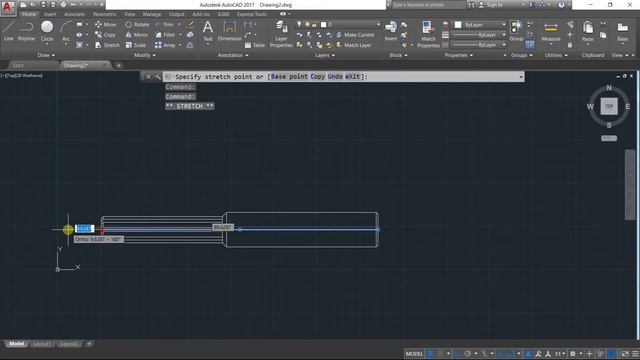Switch to the Layout1 tab
The image size is (640, 360).
[42, 344]
